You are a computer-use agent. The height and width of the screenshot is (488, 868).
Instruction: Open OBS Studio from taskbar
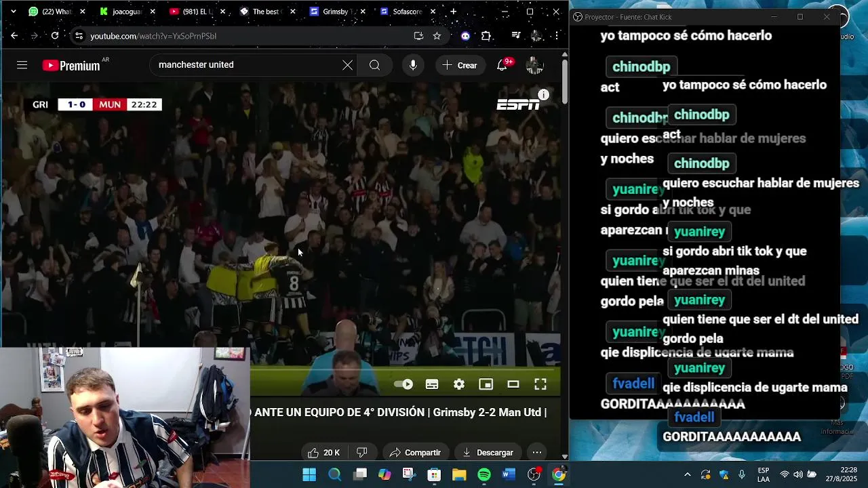tap(534, 474)
